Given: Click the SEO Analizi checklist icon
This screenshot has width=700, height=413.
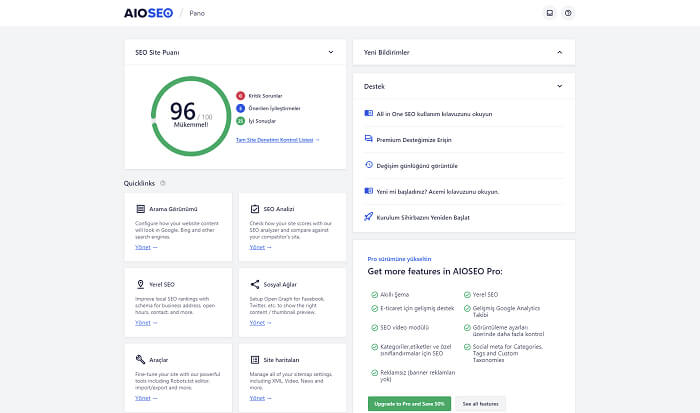Looking at the screenshot, I should click(255, 209).
